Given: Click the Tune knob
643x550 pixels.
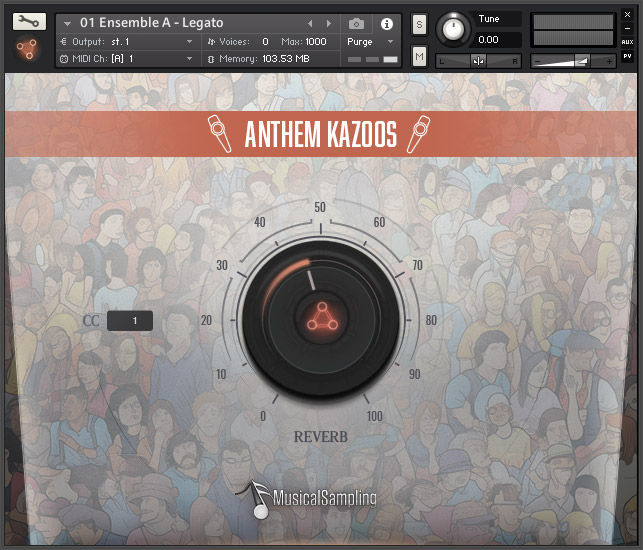Looking at the screenshot, I should 454,29.
